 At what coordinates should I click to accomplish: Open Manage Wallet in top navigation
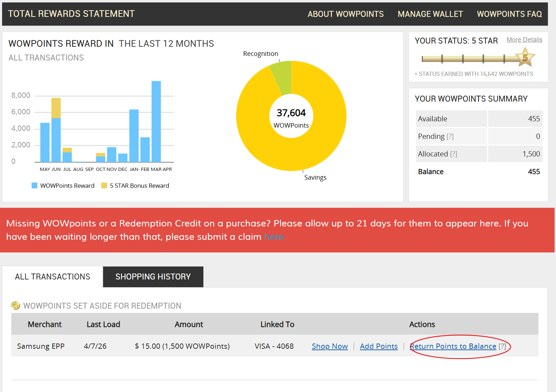(x=430, y=14)
